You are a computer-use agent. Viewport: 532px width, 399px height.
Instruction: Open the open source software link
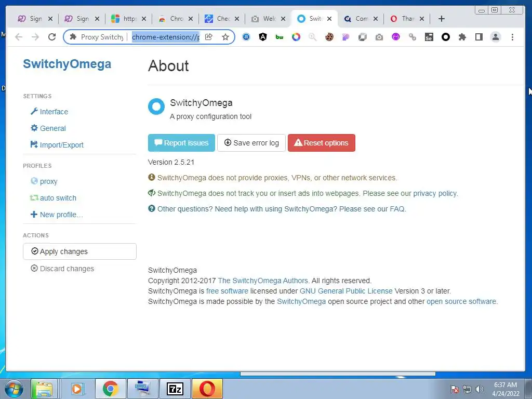[x=461, y=301]
